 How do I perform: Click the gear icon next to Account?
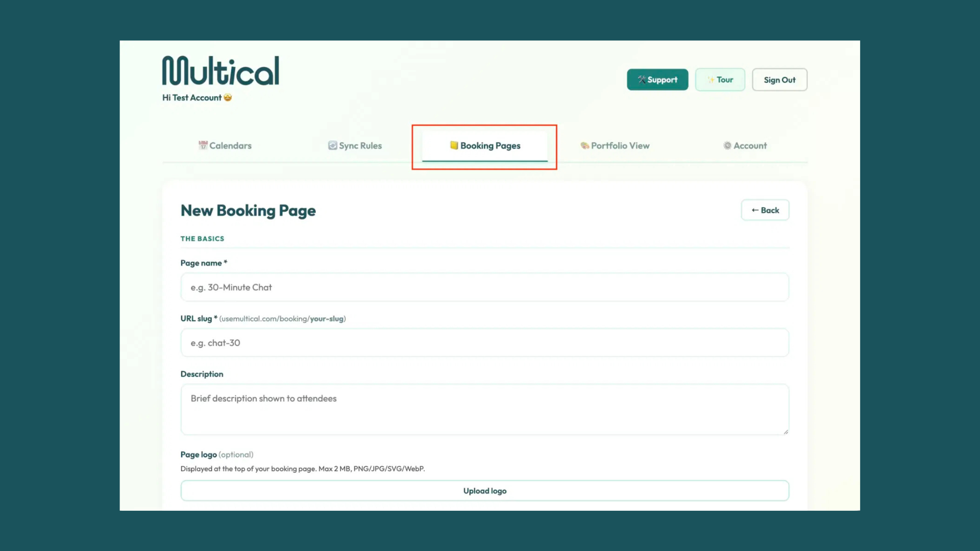727,145
